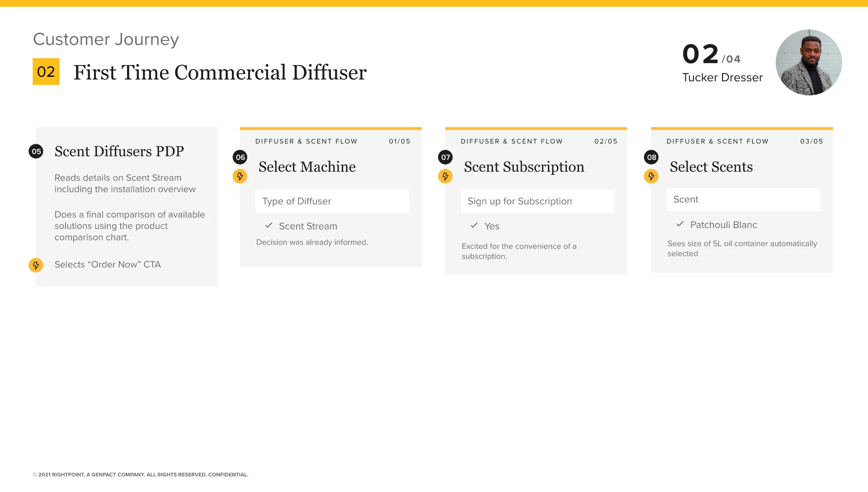Click the lightning bolt icon on step 08

click(652, 175)
